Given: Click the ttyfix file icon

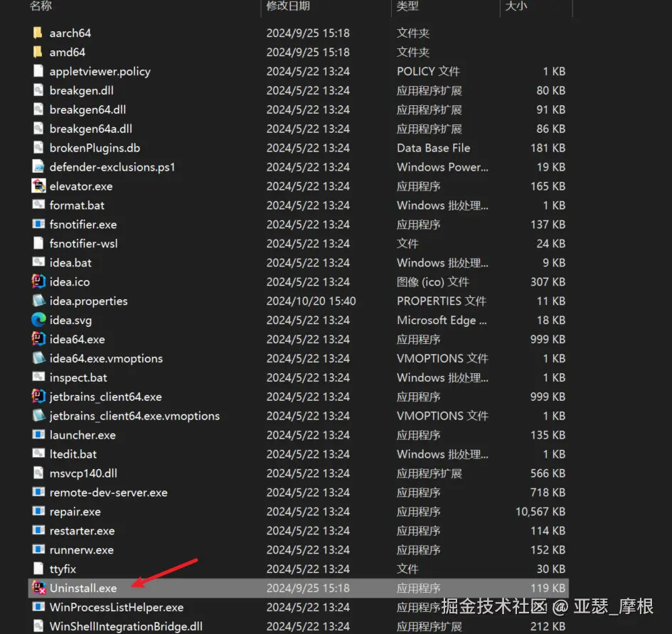Looking at the screenshot, I should (x=38, y=569).
